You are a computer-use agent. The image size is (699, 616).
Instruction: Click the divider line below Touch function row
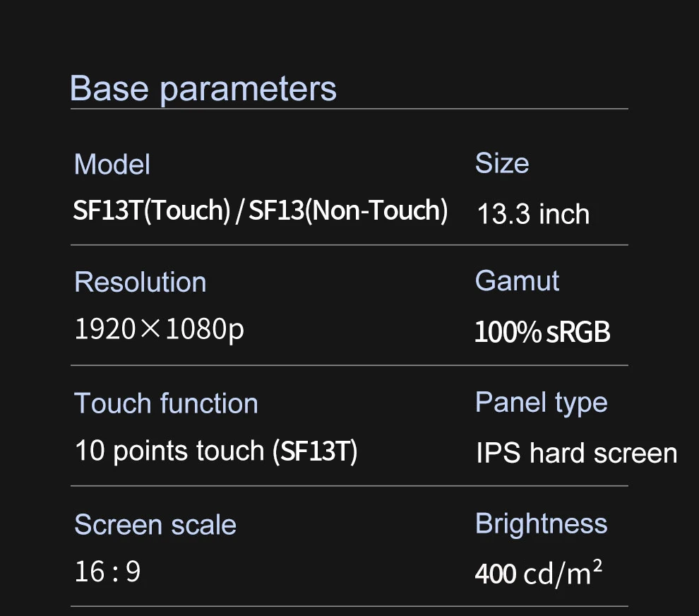tap(349, 486)
